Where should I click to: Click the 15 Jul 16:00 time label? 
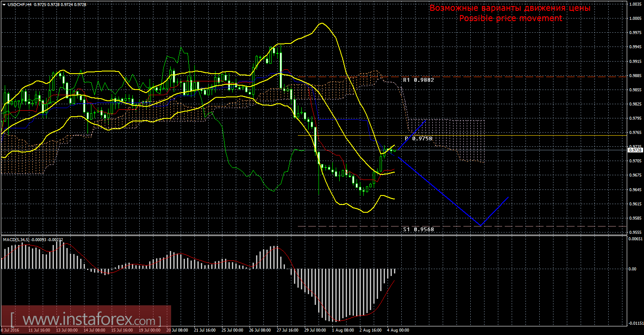tap(122, 331)
